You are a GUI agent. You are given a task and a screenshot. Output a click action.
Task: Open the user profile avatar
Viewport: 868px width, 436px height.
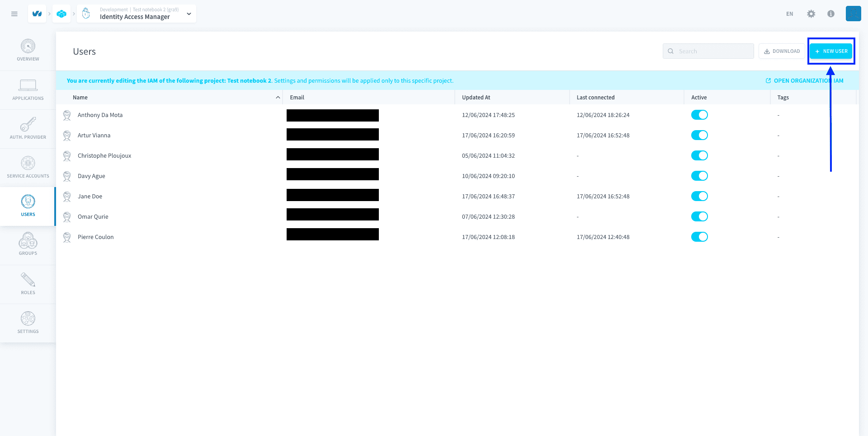(x=853, y=14)
